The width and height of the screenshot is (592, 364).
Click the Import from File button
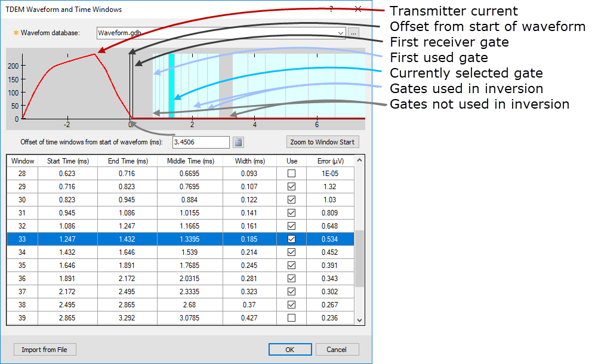point(45,350)
